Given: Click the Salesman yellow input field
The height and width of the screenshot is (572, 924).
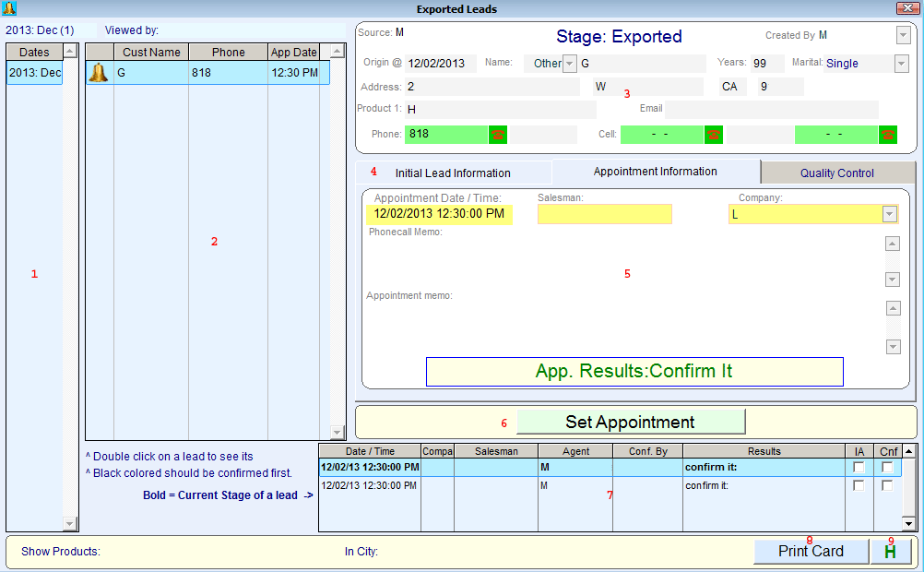Looking at the screenshot, I should (605, 214).
